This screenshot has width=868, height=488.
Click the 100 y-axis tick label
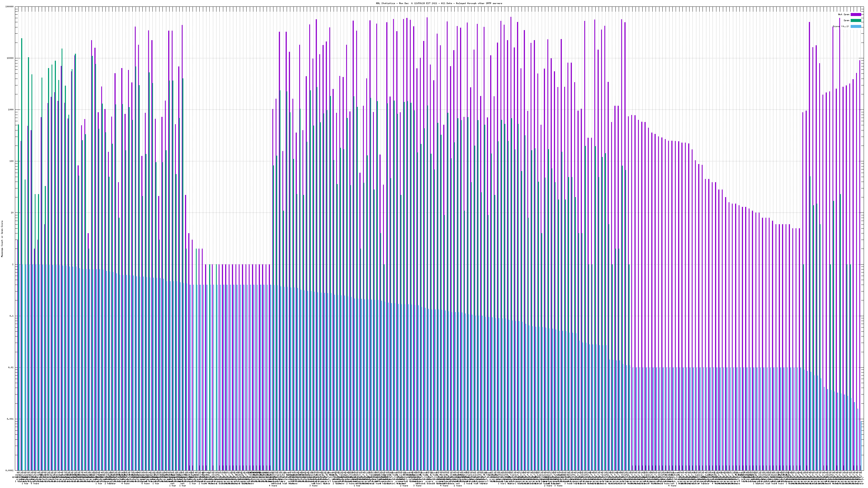click(11, 161)
